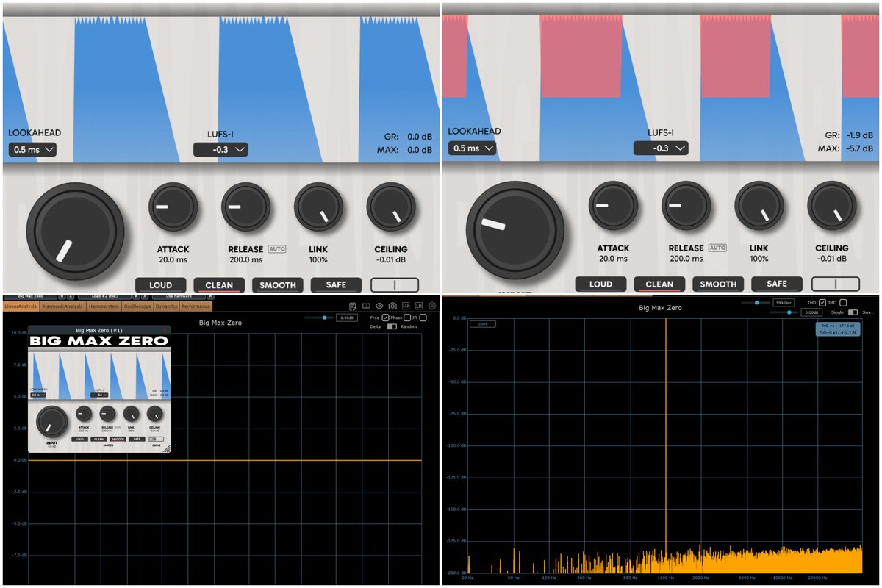This screenshot has height=588, width=882.
Task: Toggle the THD checkbox
Action: tap(822, 302)
